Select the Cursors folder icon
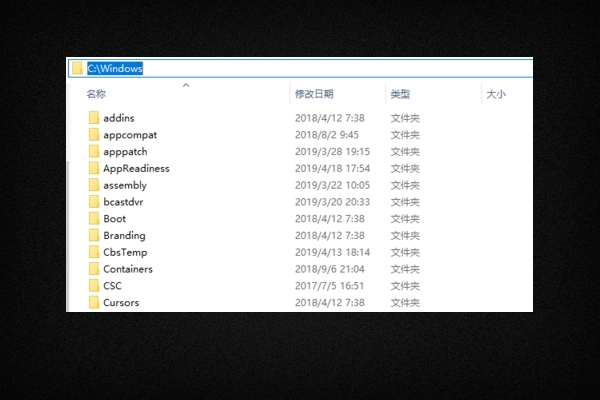Image resolution: width=600 pixels, height=400 pixels. click(x=94, y=302)
